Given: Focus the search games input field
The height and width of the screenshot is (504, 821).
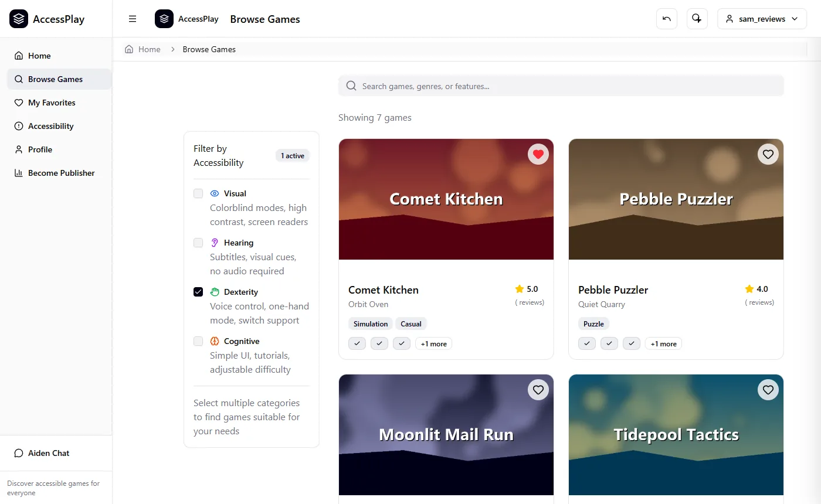Looking at the screenshot, I should (561, 86).
